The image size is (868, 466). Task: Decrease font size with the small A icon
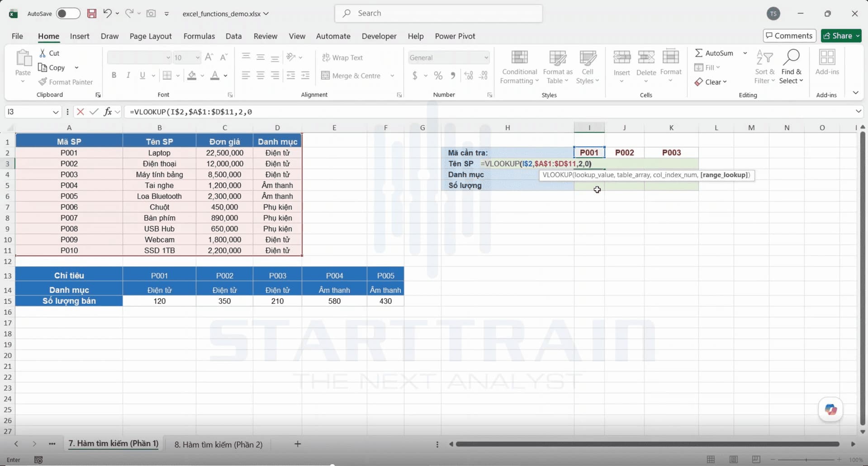[223, 57]
